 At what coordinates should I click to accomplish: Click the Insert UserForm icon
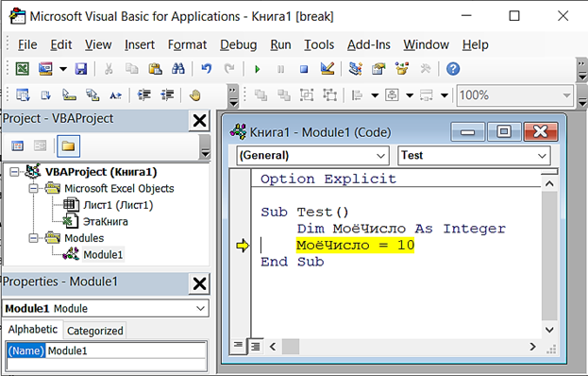coord(45,69)
